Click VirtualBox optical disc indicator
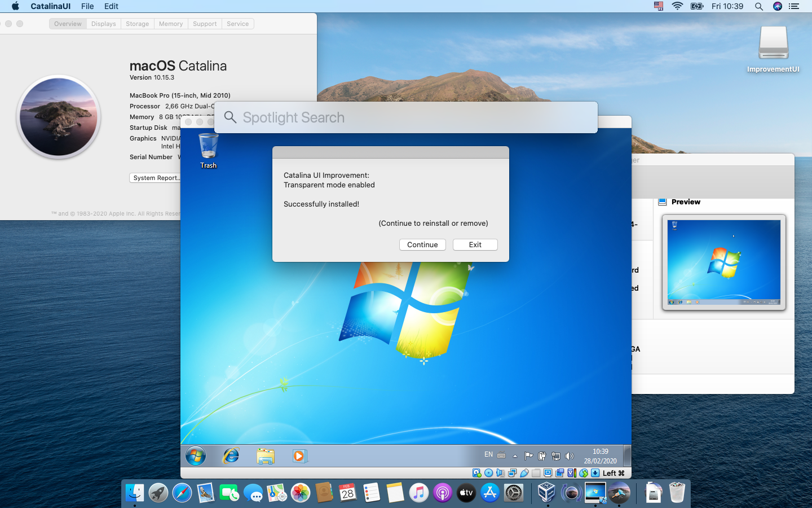The width and height of the screenshot is (812, 508). 488,473
